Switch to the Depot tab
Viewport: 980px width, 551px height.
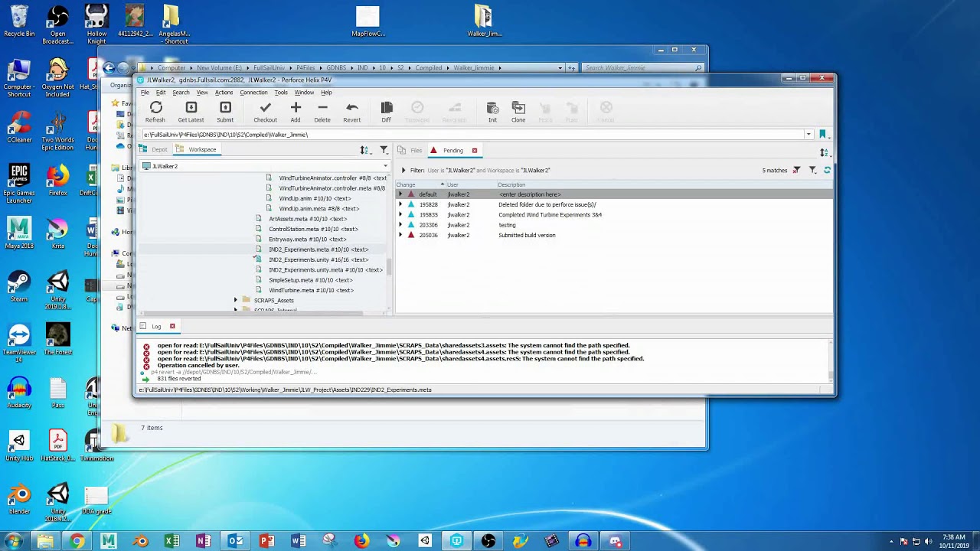pyautogui.click(x=154, y=150)
